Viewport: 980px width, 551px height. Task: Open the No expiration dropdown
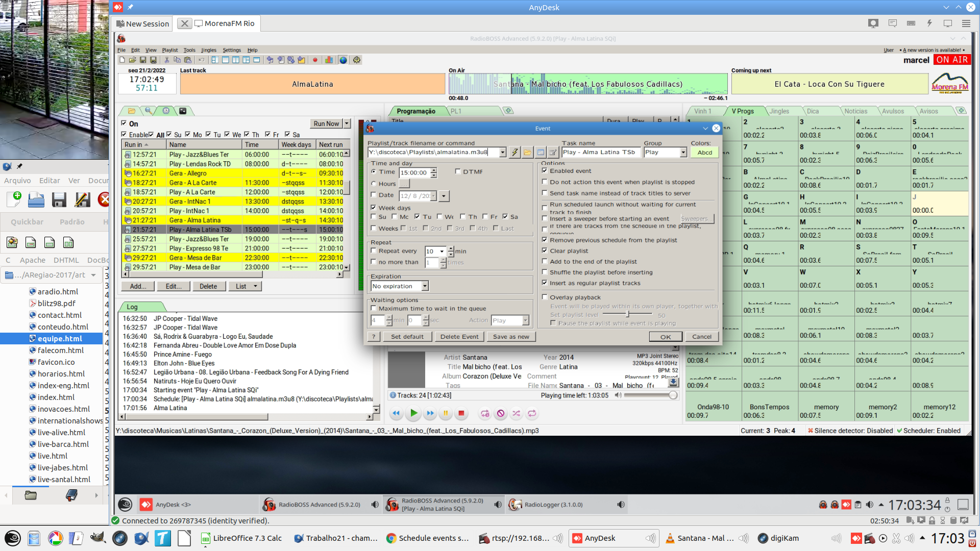point(425,286)
